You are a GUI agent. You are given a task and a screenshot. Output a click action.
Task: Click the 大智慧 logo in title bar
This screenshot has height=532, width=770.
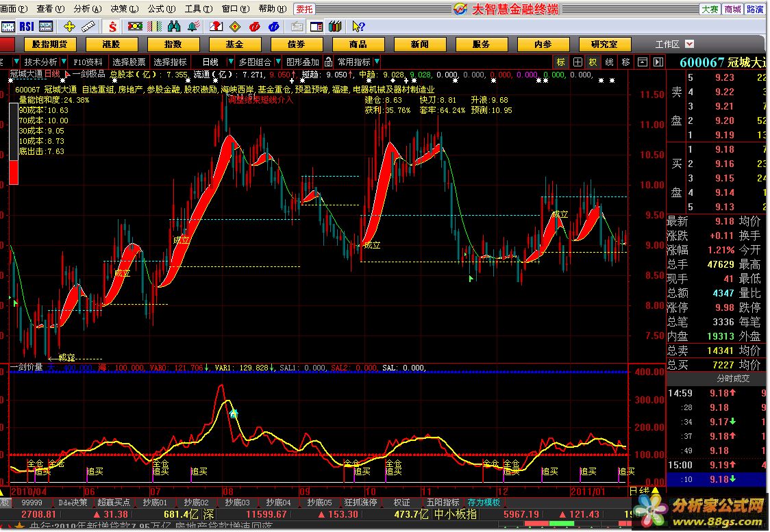click(x=460, y=9)
